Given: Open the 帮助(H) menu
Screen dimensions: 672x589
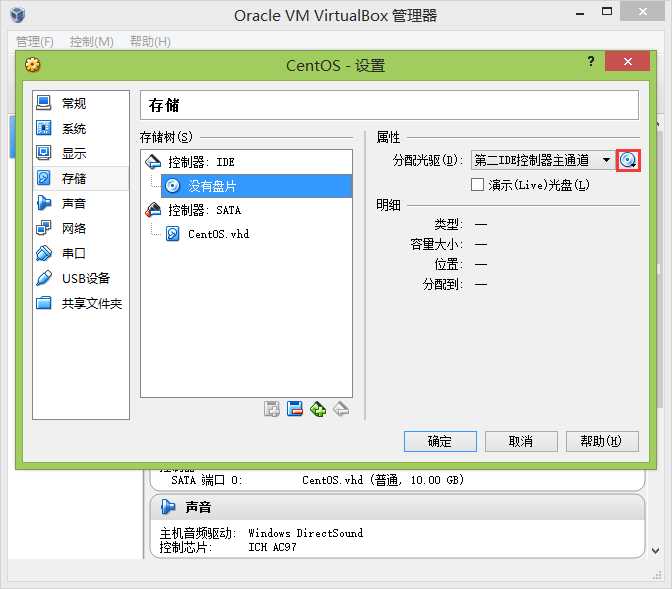Looking at the screenshot, I should (150, 42).
